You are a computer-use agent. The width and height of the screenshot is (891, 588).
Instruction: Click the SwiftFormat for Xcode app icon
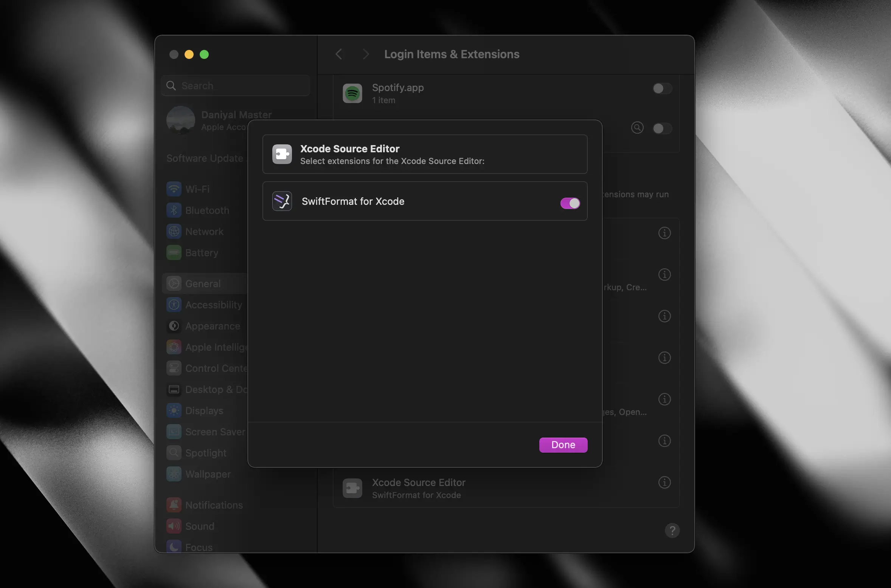(x=282, y=201)
